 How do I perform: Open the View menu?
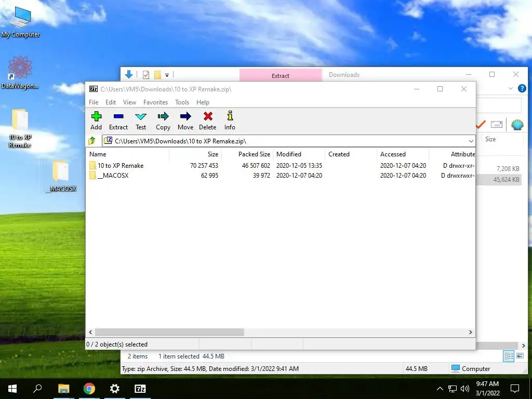tap(129, 102)
